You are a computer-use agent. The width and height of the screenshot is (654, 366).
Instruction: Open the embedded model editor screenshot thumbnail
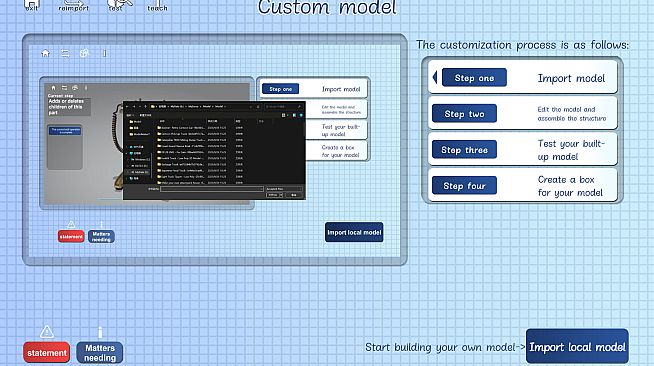point(147,143)
